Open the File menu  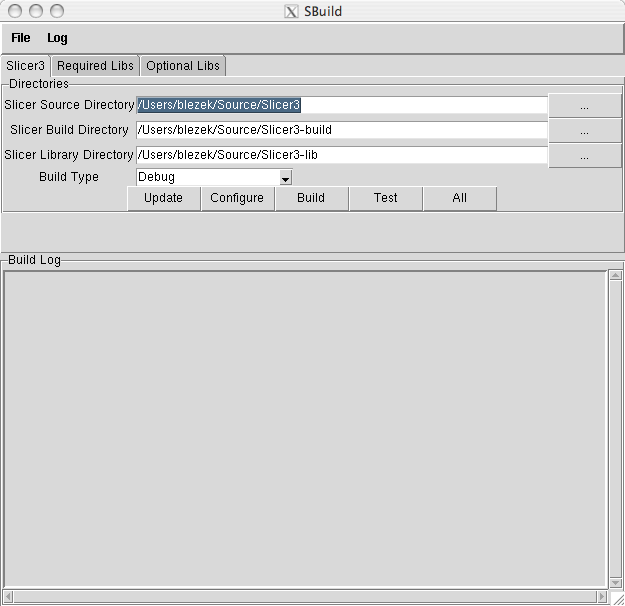point(21,38)
